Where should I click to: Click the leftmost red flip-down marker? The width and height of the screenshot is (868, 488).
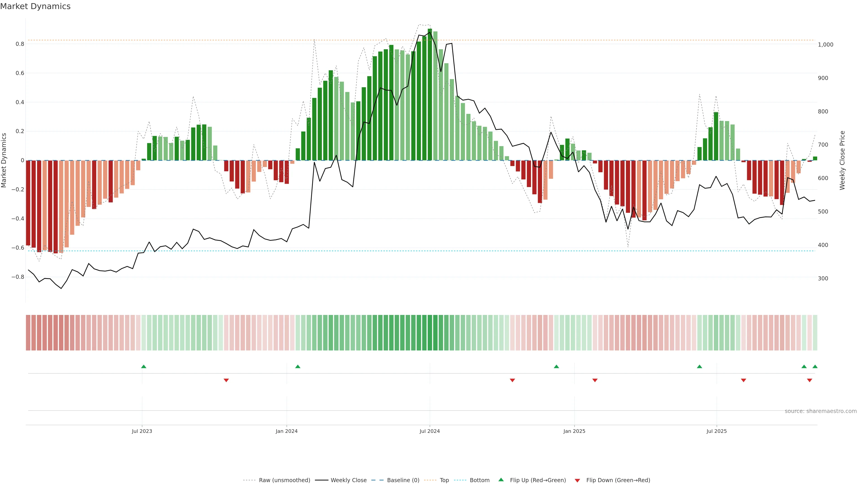226,380
